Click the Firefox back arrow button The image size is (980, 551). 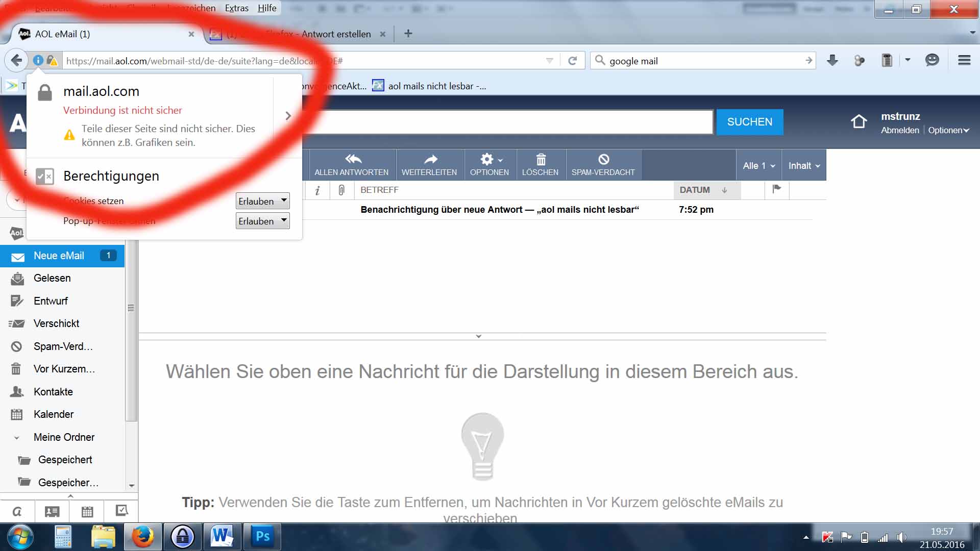click(x=16, y=60)
